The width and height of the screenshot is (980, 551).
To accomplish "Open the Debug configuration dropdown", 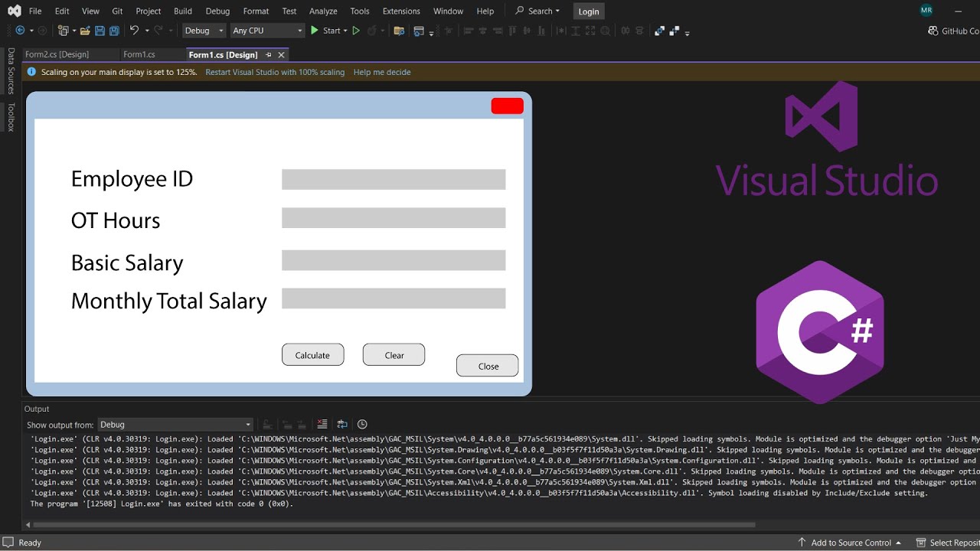I will click(x=204, y=31).
